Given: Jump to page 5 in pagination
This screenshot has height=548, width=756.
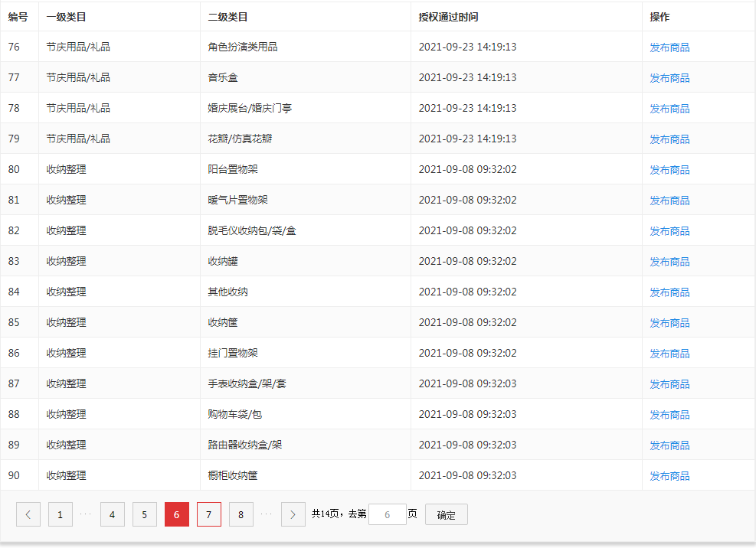Looking at the screenshot, I should click(x=145, y=514).
